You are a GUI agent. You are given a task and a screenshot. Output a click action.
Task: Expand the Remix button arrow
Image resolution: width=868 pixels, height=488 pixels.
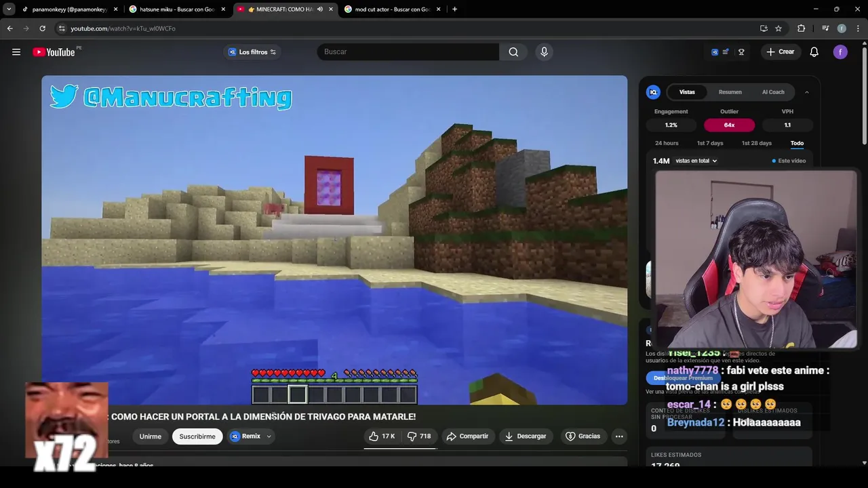[269, 436]
